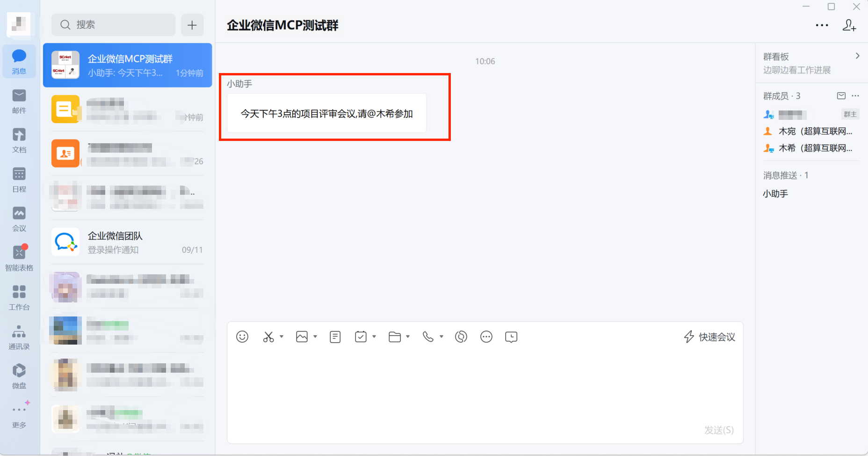868x456 pixels.
Task: Expand the folder file dropdown arrow
Action: 408,337
